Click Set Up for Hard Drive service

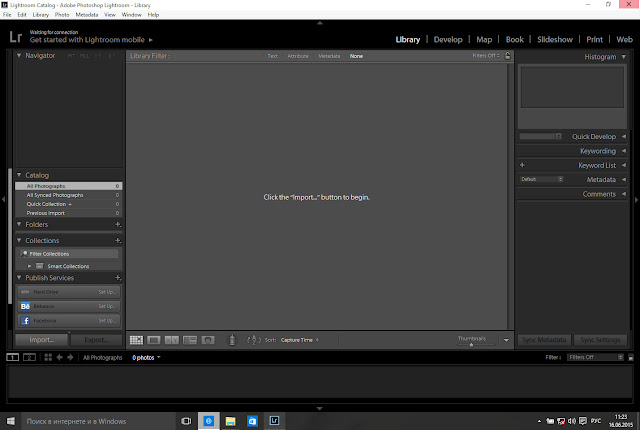click(x=107, y=292)
